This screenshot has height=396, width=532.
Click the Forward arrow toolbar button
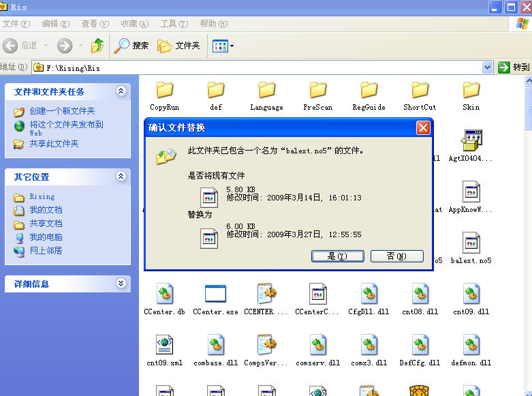(65, 46)
